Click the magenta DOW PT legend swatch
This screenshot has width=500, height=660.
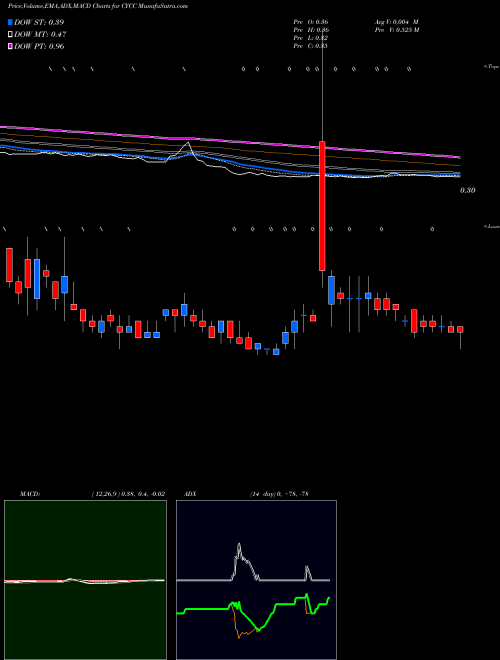coord(11,46)
